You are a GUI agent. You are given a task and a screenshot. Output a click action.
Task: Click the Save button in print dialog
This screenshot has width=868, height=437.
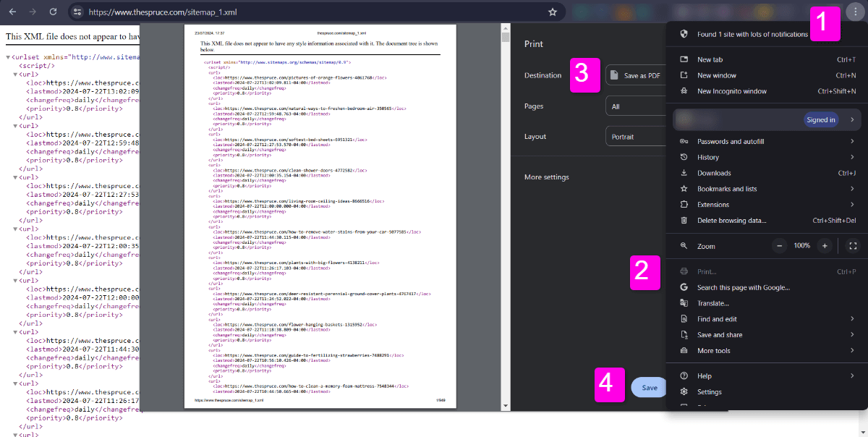tap(649, 388)
